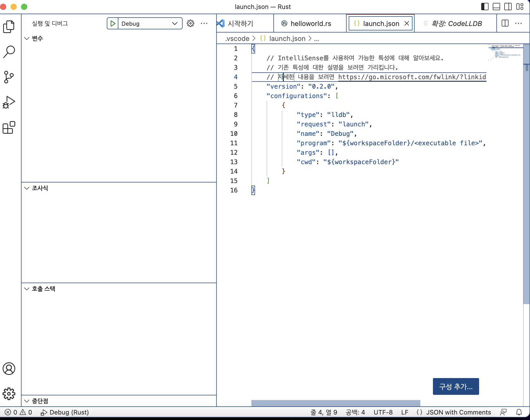Click the horizontal scrollbar in editor
This screenshot has height=420, width=530.
tap(336, 403)
